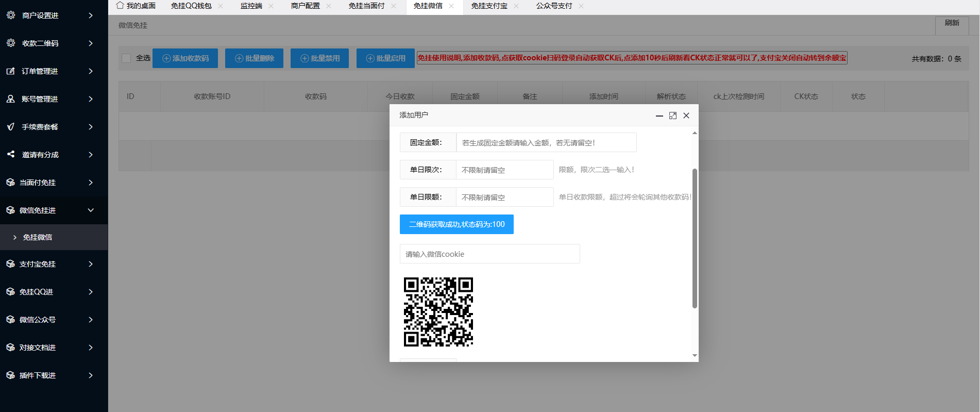980x412 pixels.
Task: Click the home icon on 我的桌面 tab
Action: tap(120, 5)
